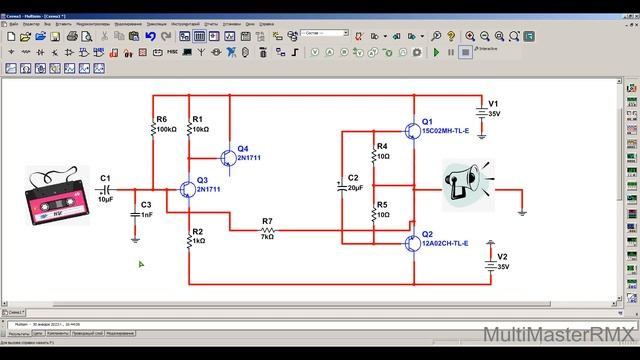
Task: Select resistor R7 7kΩ
Action: click(267, 231)
